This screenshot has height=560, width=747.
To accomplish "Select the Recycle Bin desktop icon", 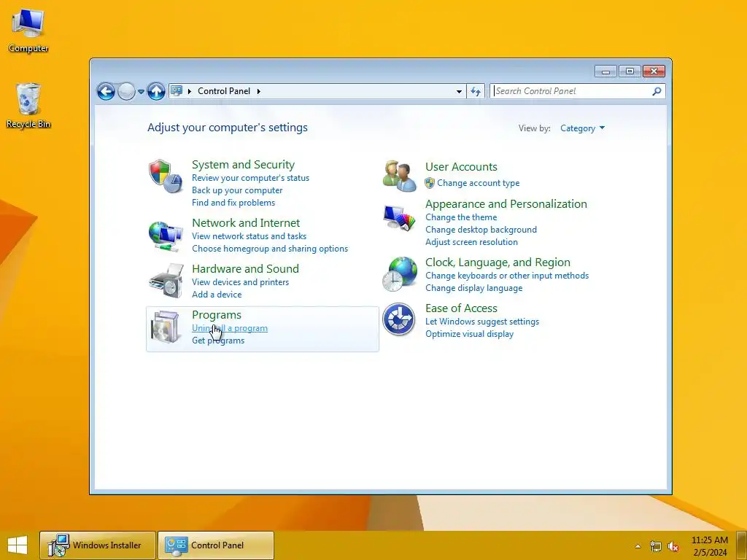I will [28, 106].
